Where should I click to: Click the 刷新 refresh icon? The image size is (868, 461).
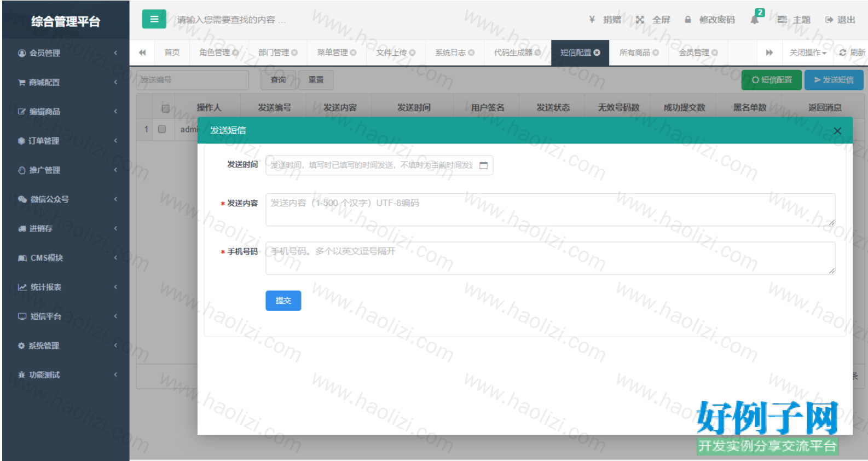[x=843, y=53]
